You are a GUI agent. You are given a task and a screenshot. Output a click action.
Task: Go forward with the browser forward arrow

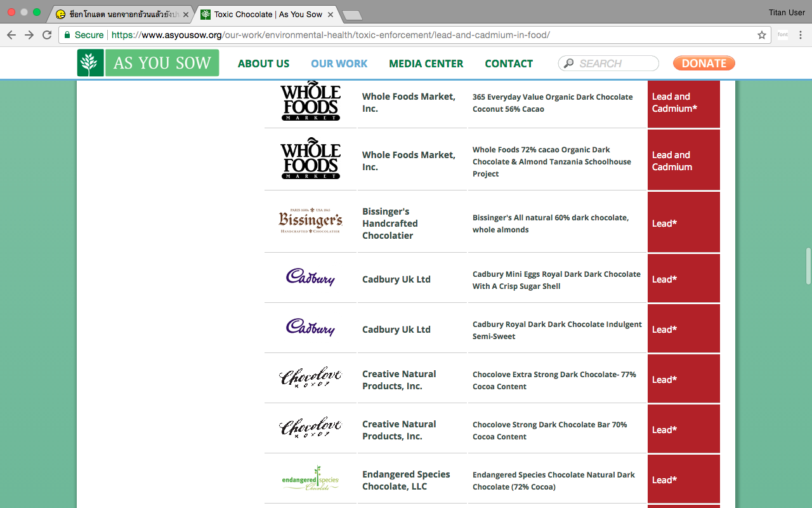coord(29,35)
